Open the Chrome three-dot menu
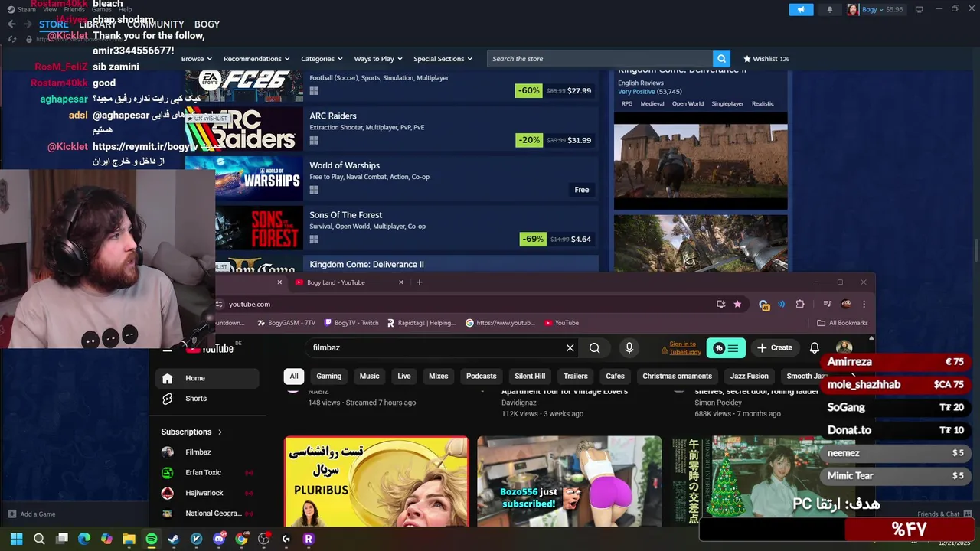980x551 pixels. click(864, 304)
